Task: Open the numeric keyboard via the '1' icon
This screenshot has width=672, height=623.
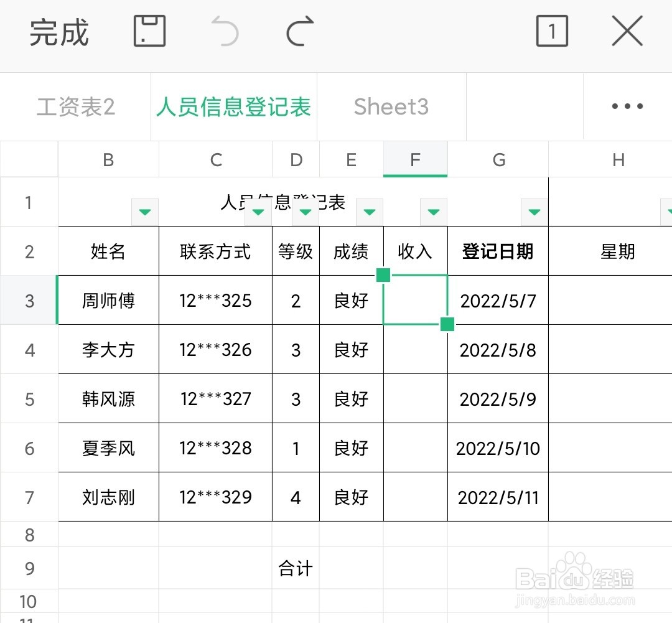Action: [x=551, y=31]
